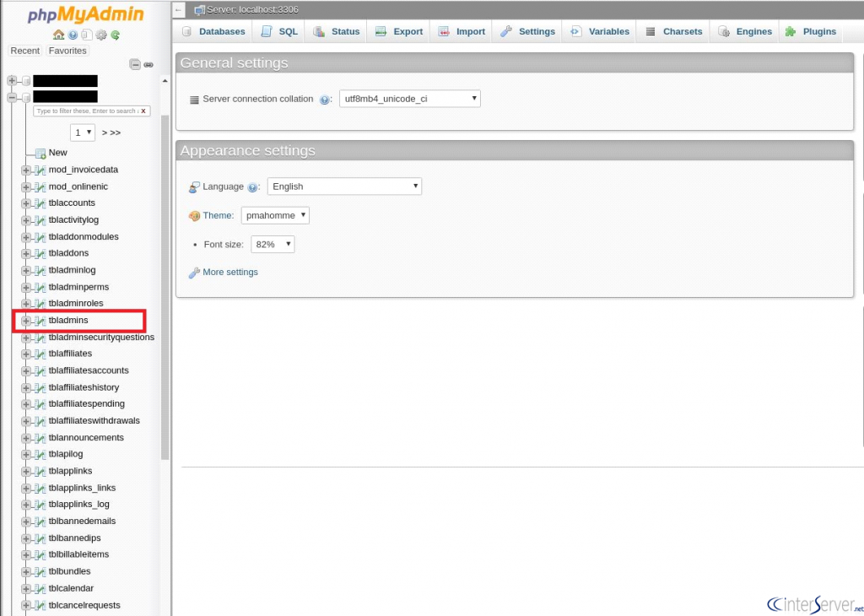Click the red X to clear table filter
This screenshot has height=616, width=864.
(x=143, y=111)
